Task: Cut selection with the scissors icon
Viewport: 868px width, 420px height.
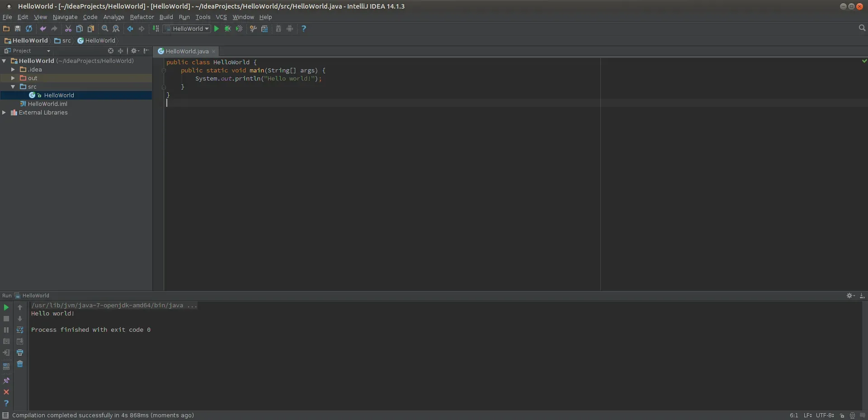Action: point(68,29)
